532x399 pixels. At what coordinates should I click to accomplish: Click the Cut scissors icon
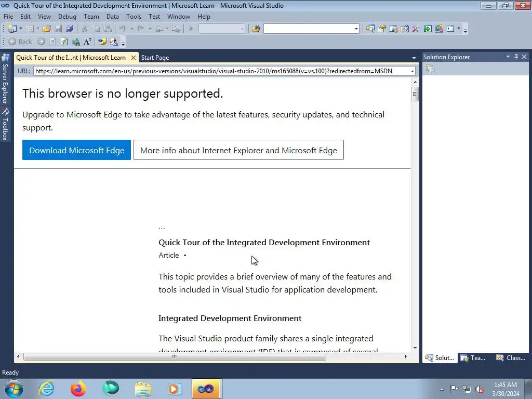click(x=85, y=29)
